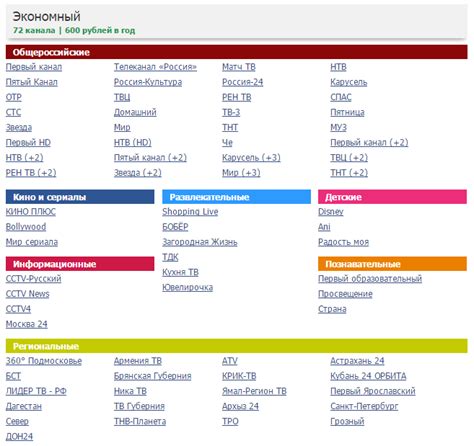Click the CCTV News link
This screenshot has width=474, height=446.
pos(28,294)
